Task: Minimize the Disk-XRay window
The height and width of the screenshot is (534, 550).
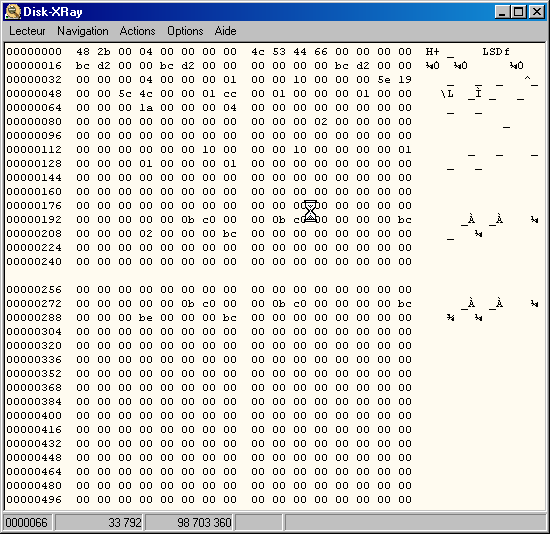Action: click(x=502, y=12)
